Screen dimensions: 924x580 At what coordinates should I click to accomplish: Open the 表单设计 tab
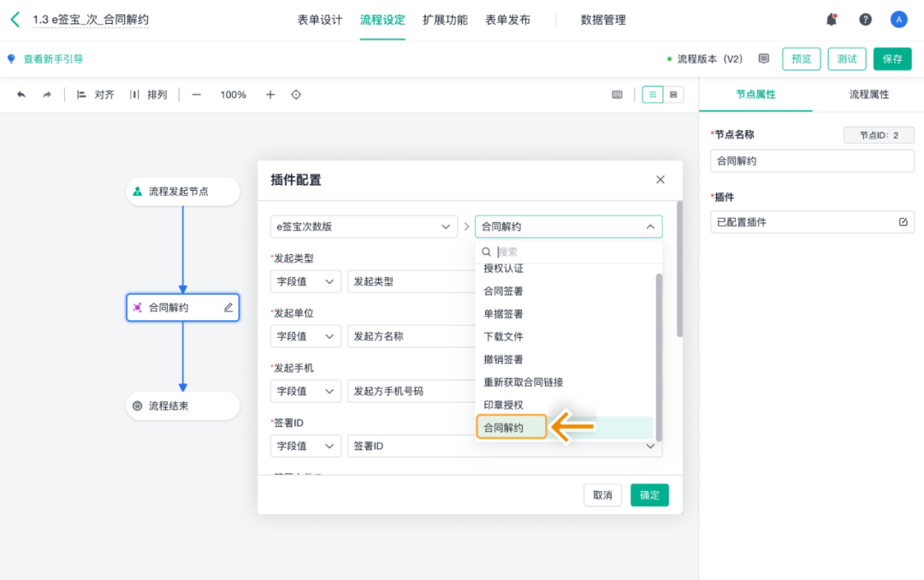point(319,20)
